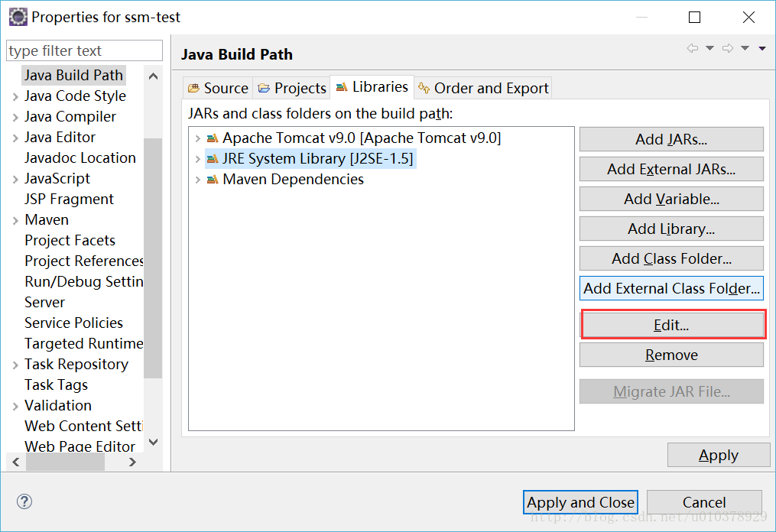
Task: Select the Libraries tab
Action: click(372, 87)
